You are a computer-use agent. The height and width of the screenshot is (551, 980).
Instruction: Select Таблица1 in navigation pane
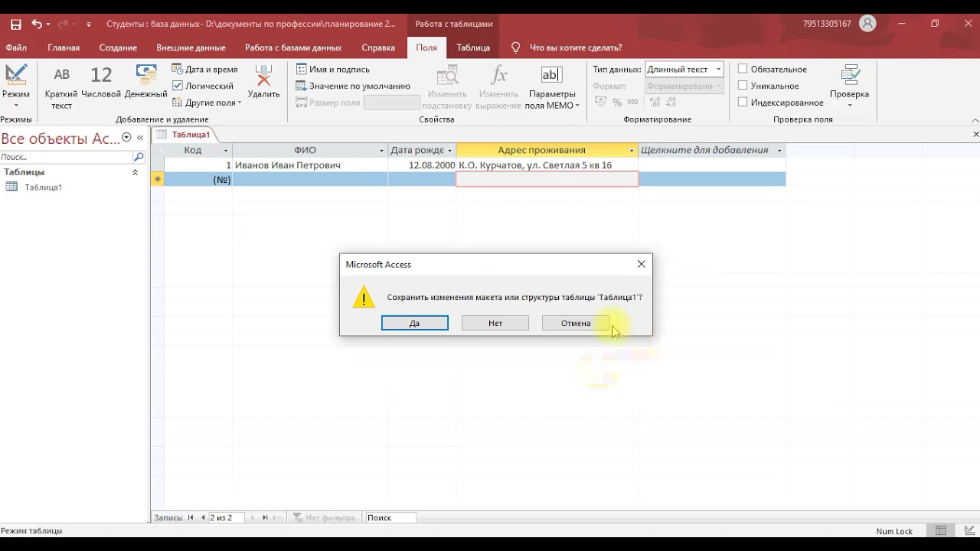43,187
